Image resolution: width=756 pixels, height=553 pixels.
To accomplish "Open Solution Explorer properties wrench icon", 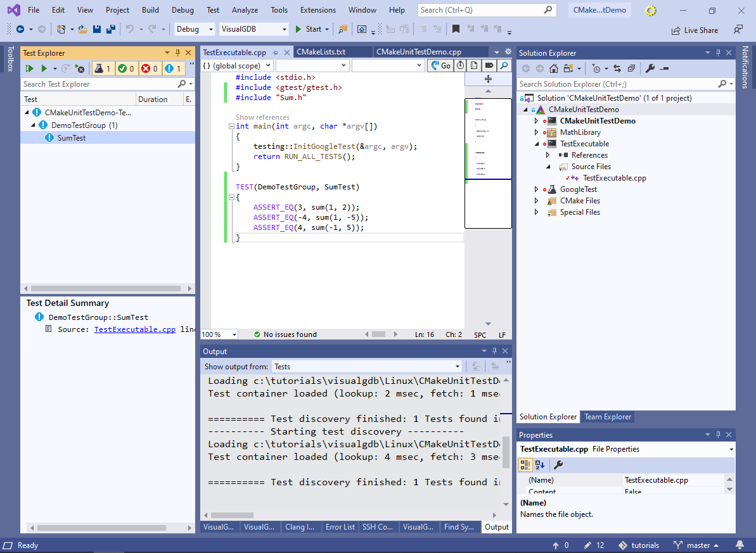I will (x=650, y=68).
